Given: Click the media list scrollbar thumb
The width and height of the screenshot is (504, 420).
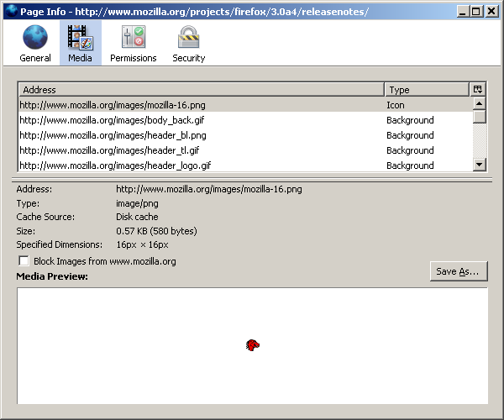Looking at the screenshot, I should (x=480, y=117).
